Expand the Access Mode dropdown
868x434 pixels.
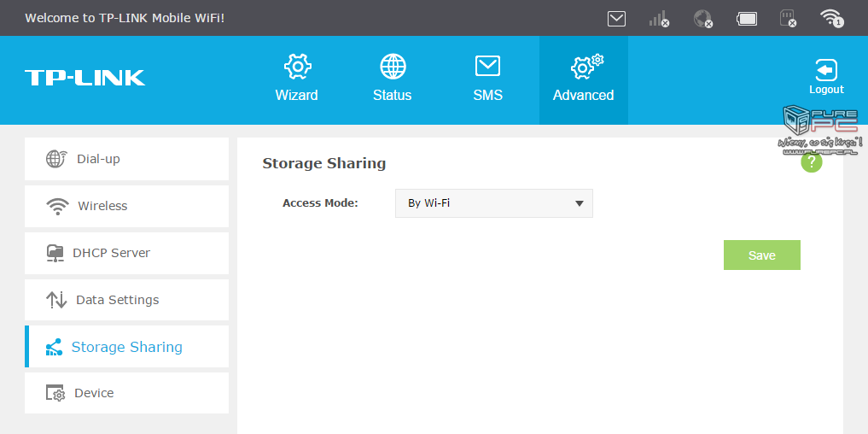(493, 203)
